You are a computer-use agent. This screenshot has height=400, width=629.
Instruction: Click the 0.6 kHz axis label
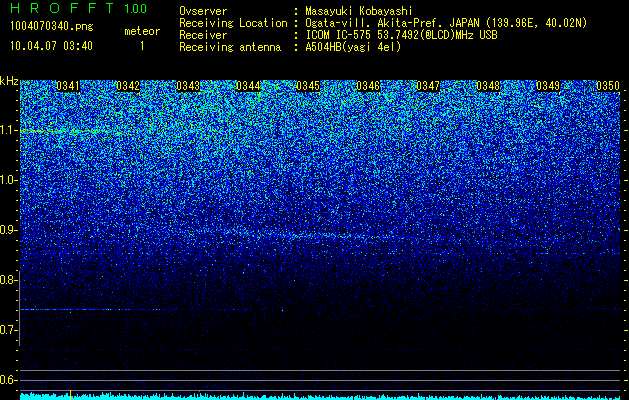(x=9, y=380)
